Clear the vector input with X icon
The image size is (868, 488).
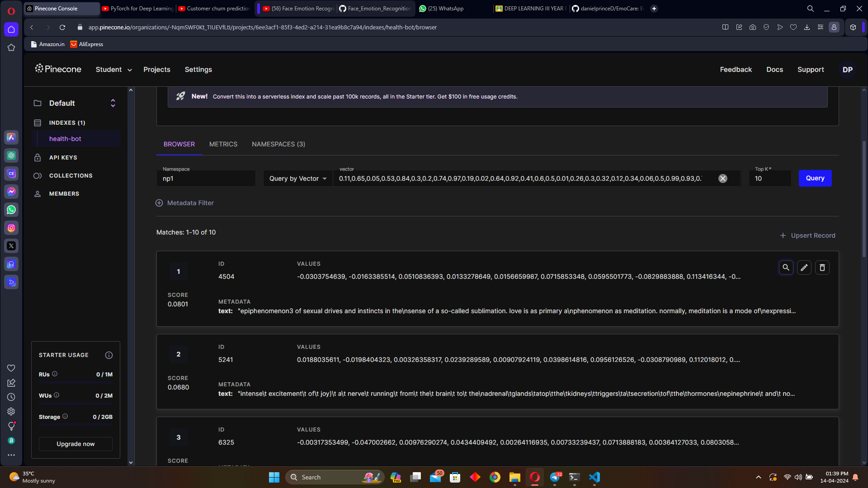722,178
